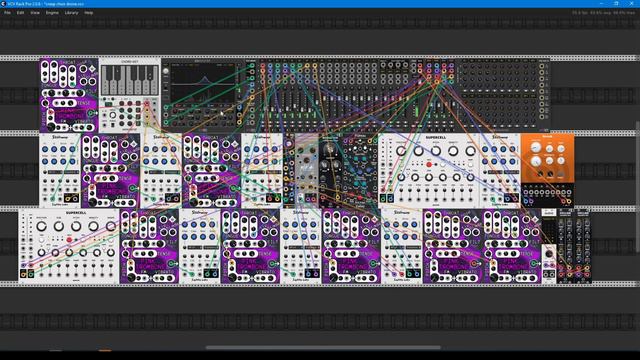
Task: Click the spectrum analyzer graph display
Action: tap(203, 82)
